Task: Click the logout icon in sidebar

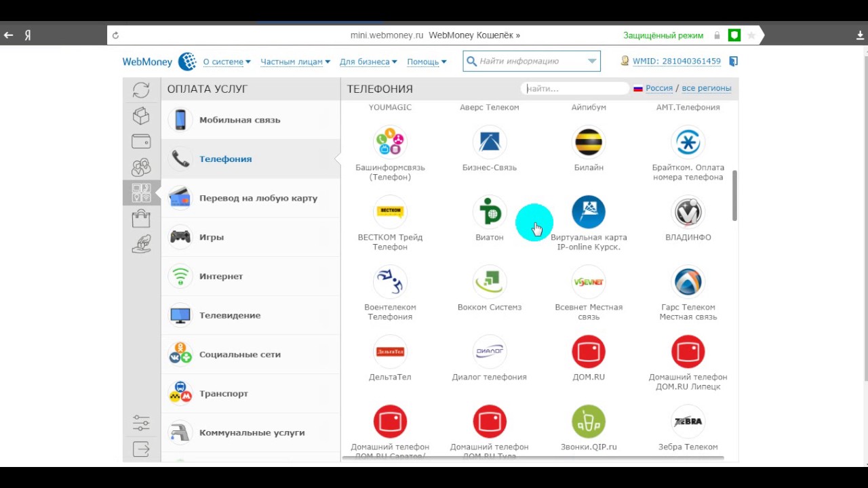Action: pos(141,449)
